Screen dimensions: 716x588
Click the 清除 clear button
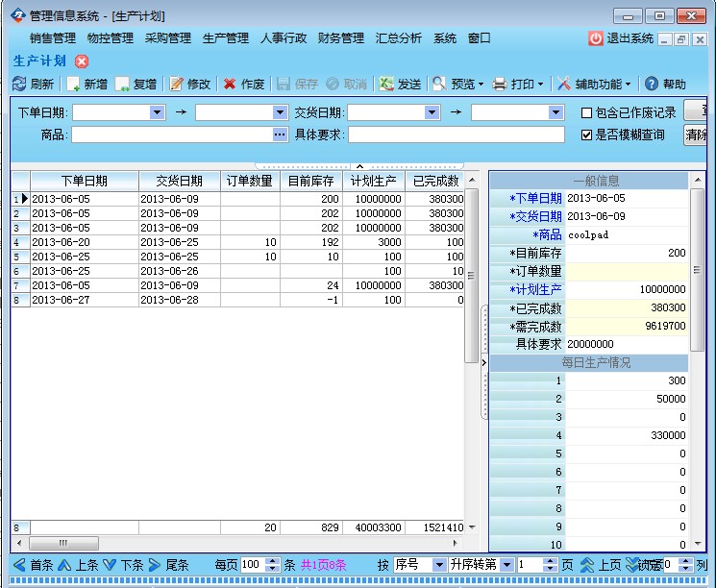tap(695, 135)
